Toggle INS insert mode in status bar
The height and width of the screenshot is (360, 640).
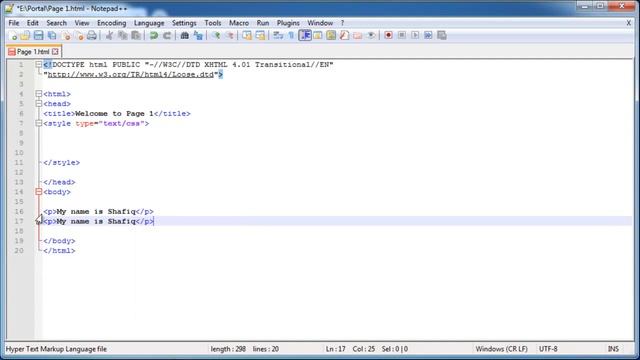point(613,349)
